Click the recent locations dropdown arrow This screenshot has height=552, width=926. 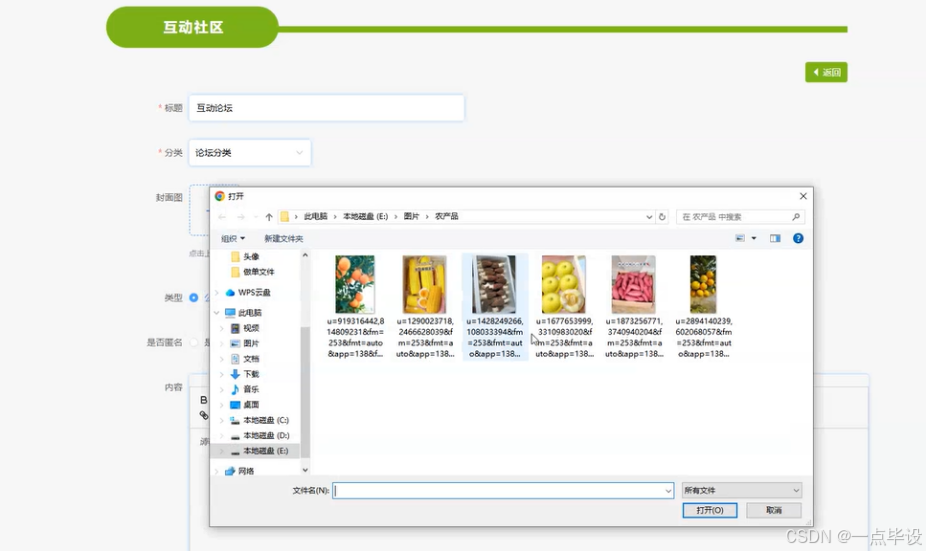(x=256, y=217)
